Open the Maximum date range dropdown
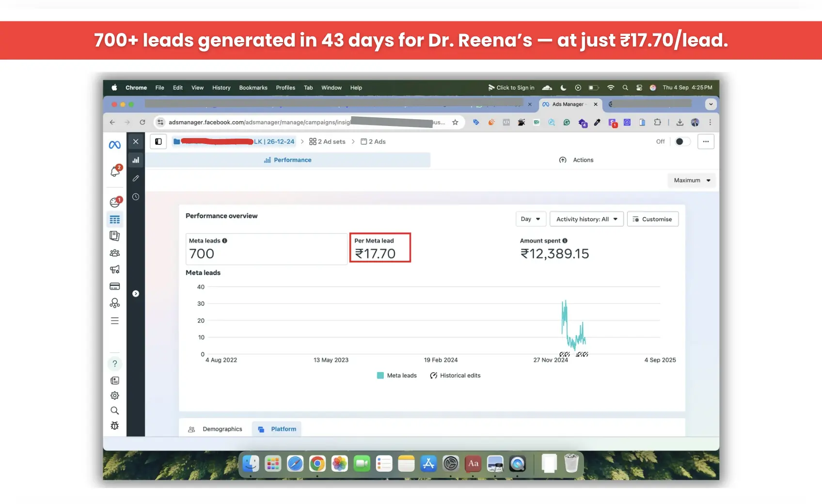The width and height of the screenshot is (822, 504). click(x=692, y=180)
